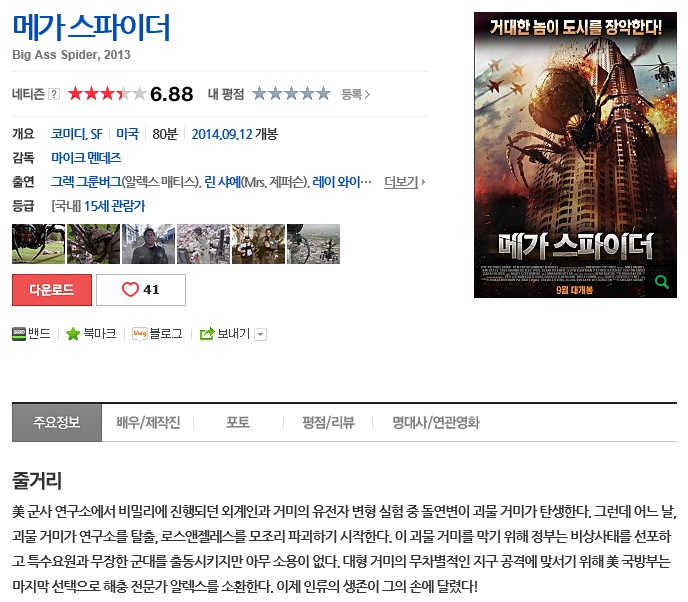Click the heart like button showing 41
Viewport: 688px width, 602px height.
tap(141, 290)
